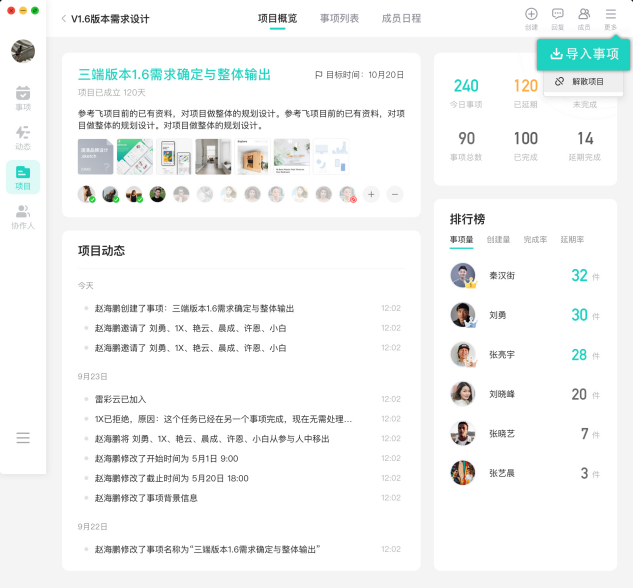Show the 延期率 leaderboard ranking
633x588 pixels.
coord(572,240)
